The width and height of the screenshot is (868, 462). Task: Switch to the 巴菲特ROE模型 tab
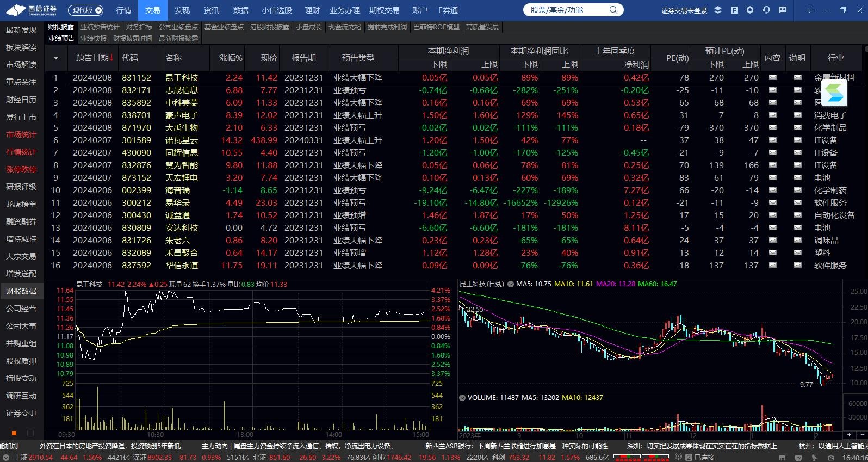click(x=436, y=27)
